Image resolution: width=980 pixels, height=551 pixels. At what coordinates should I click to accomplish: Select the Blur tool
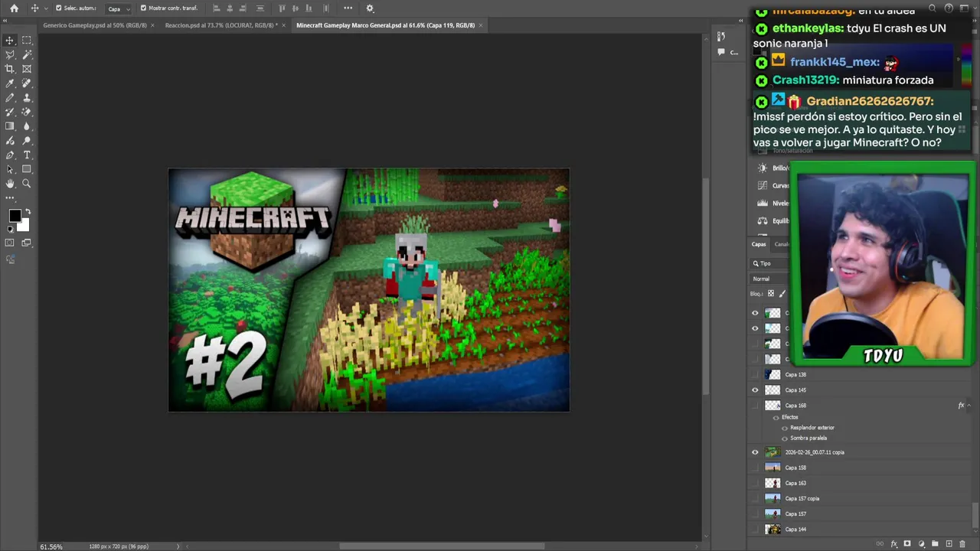click(x=27, y=126)
